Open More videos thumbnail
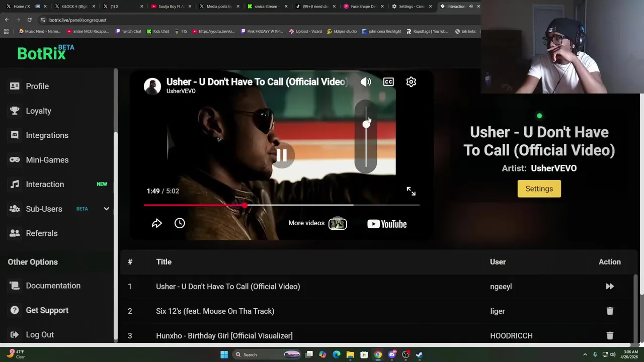Screen dimensions: 644x362 (x=338, y=223)
